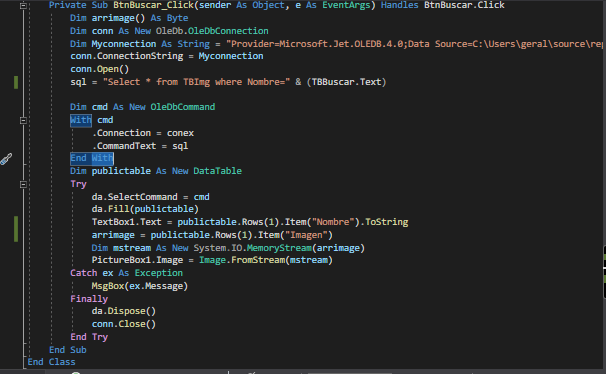606x374 pixels.
Task: Click the MemoryStream type name
Action: pos(279,248)
